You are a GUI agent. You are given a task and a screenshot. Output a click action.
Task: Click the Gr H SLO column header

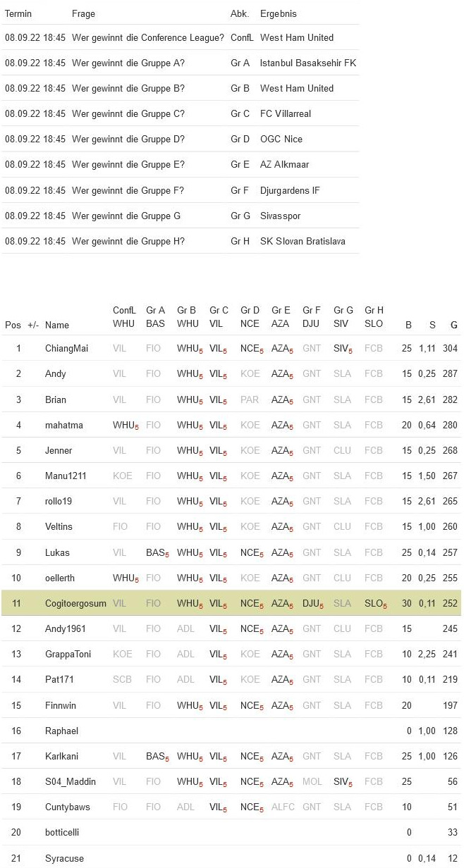(374, 317)
